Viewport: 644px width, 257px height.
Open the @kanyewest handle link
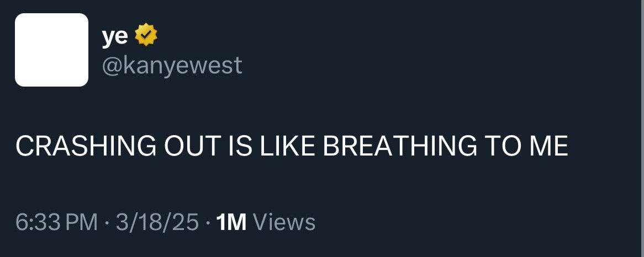click(172, 66)
